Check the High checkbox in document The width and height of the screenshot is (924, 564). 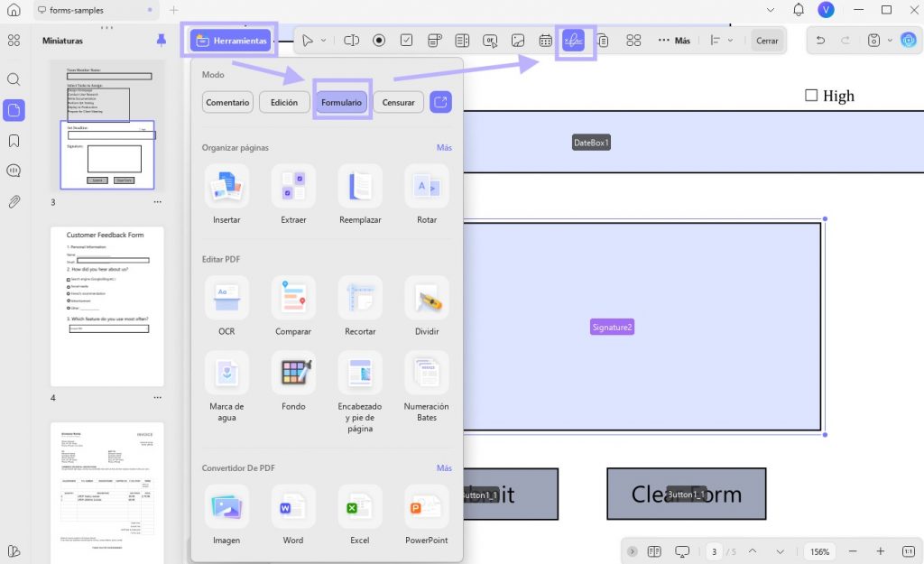tap(811, 95)
